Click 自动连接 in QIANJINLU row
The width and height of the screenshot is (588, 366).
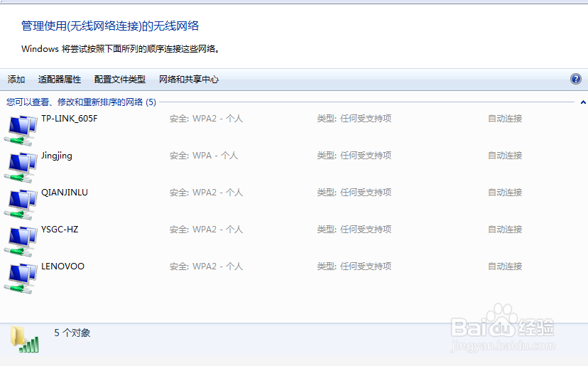(505, 193)
